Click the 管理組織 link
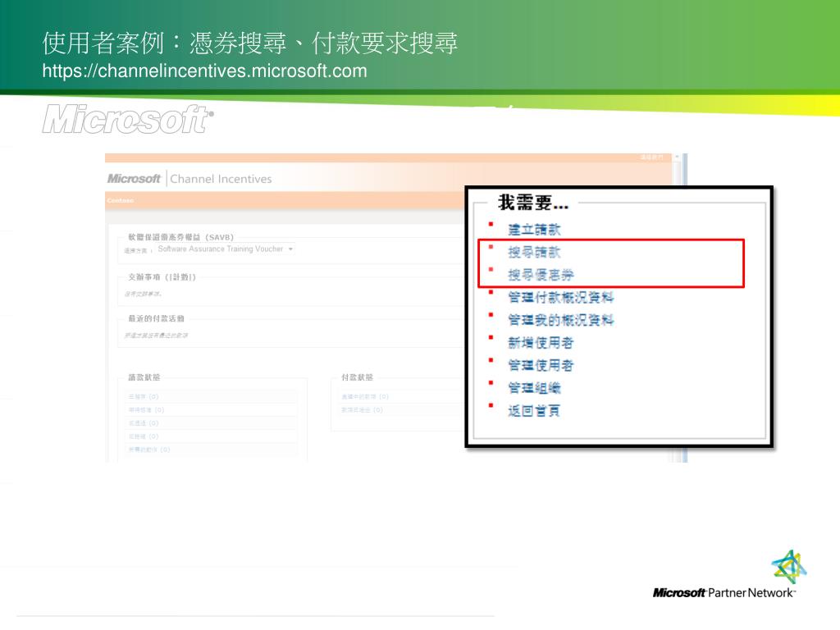Image resolution: width=840 pixels, height=630 pixels. (x=534, y=388)
